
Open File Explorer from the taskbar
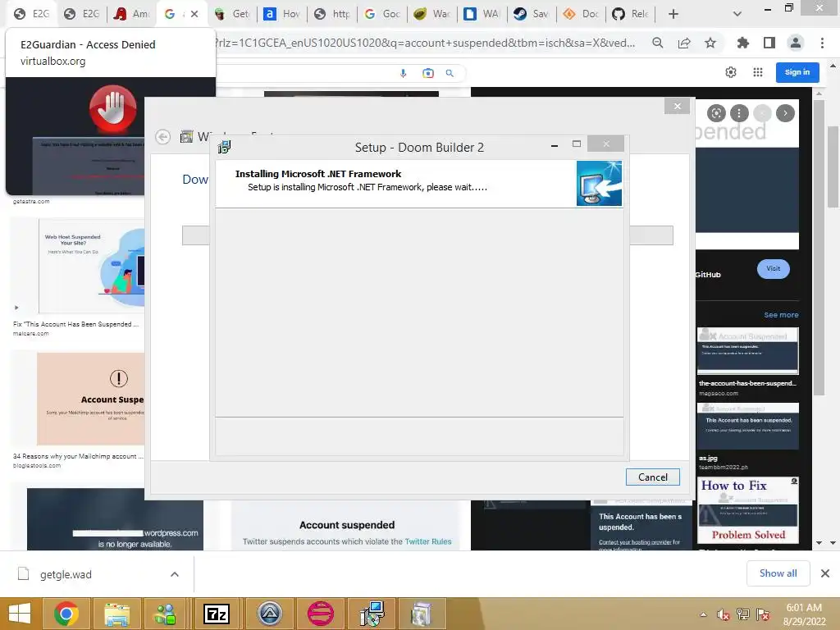click(x=116, y=614)
